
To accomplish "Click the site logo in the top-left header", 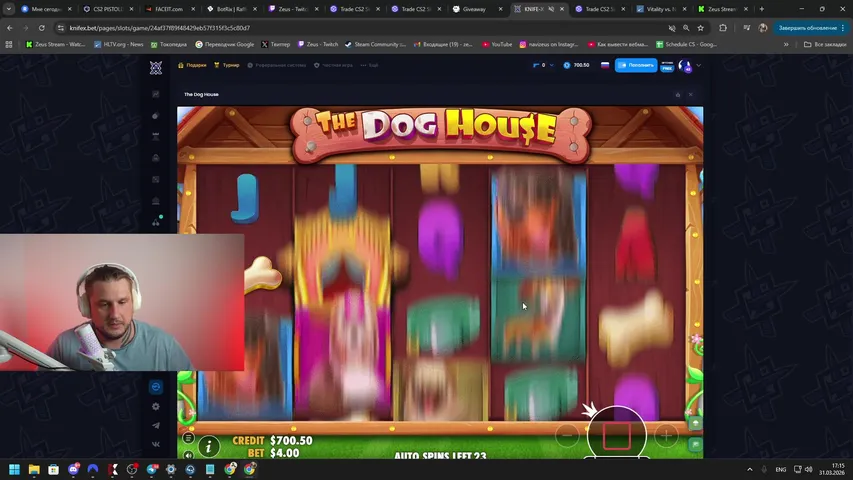I will click(x=156, y=67).
